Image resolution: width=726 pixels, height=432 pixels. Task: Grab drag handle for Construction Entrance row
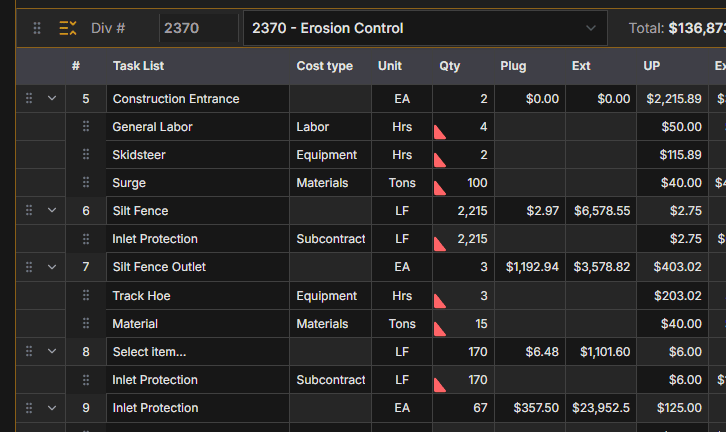click(29, 99)
